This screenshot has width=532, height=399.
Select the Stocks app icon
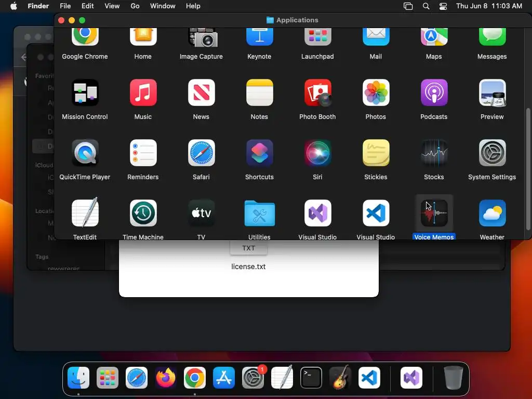click(x=434, y=153)
